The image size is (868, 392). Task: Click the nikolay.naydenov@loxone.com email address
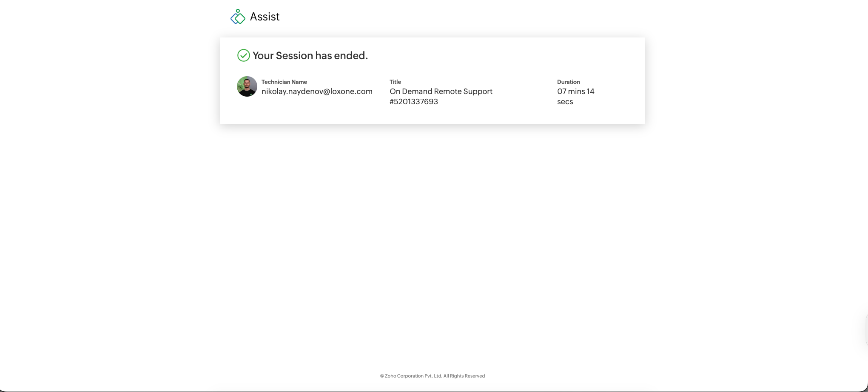[317, 92]
